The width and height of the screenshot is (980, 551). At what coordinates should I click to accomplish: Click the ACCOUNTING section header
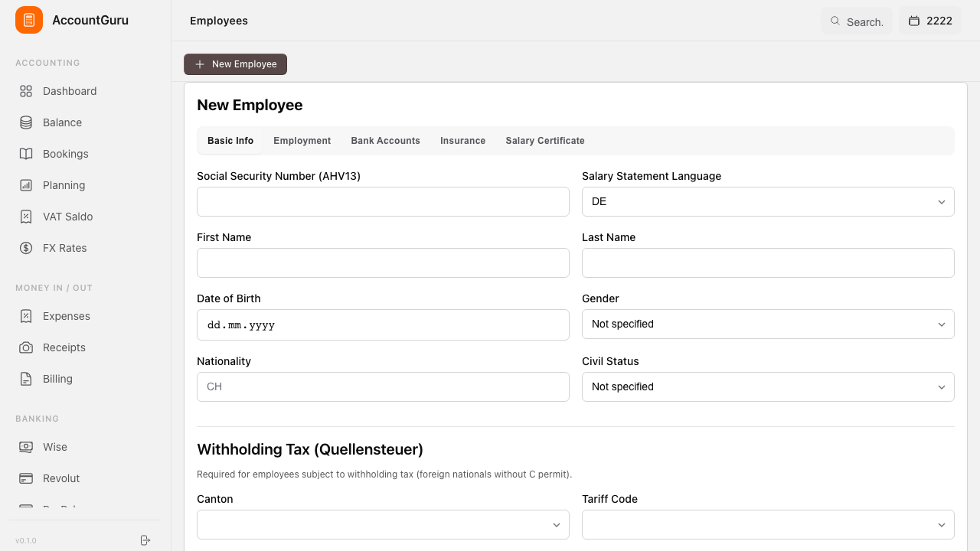[x=47, y=63]
